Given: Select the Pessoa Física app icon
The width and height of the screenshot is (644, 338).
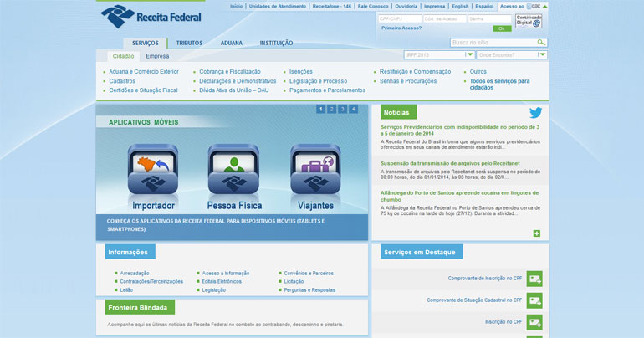Looking at the screenshot, I should [233, 171].
